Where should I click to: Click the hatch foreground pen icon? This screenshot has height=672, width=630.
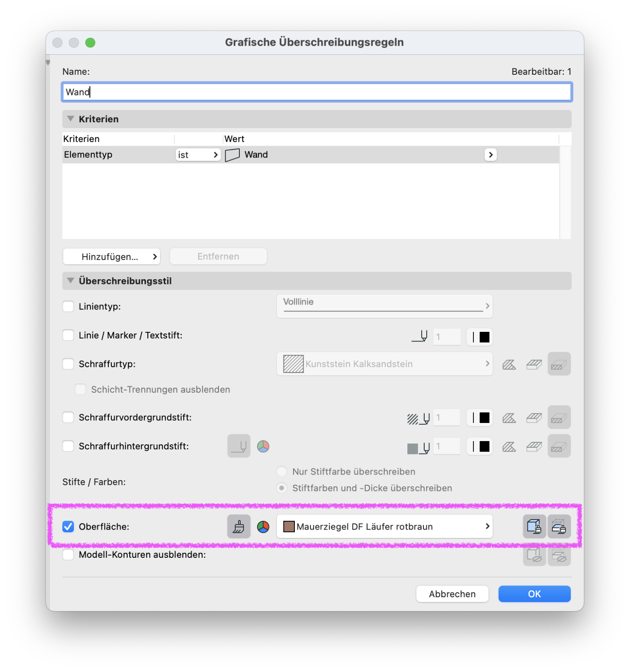coord(418,418)
